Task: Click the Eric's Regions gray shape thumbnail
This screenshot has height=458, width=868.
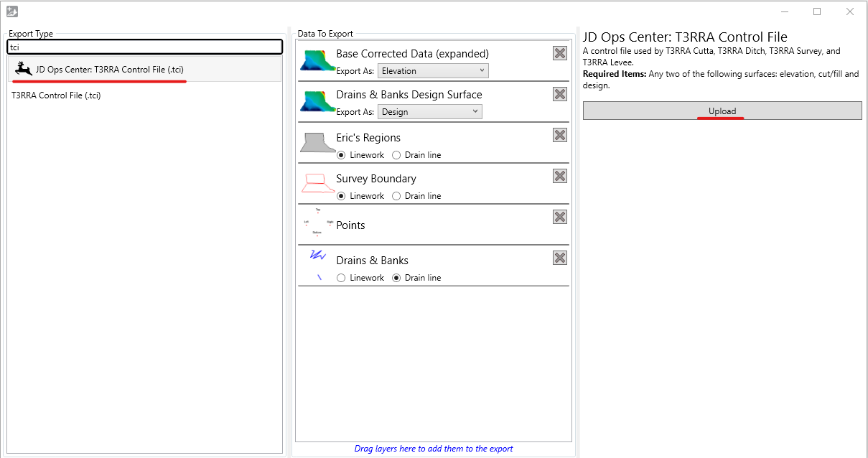Action: click(x=317, y=142)
